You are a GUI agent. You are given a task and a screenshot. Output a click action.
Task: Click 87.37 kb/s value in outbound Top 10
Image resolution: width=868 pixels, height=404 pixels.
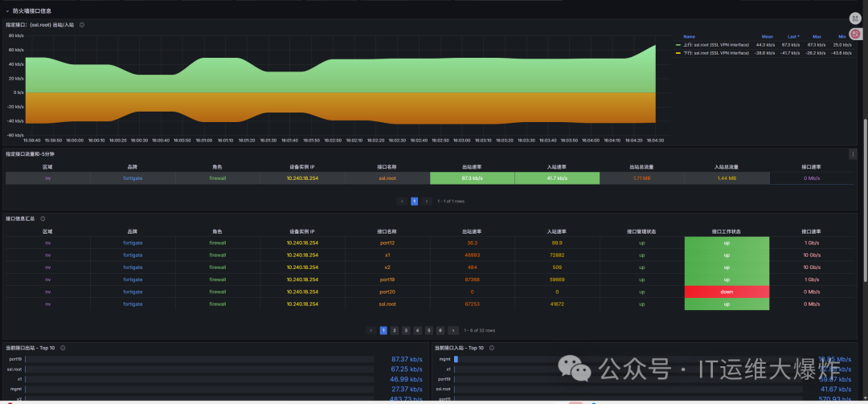[407, 359]
